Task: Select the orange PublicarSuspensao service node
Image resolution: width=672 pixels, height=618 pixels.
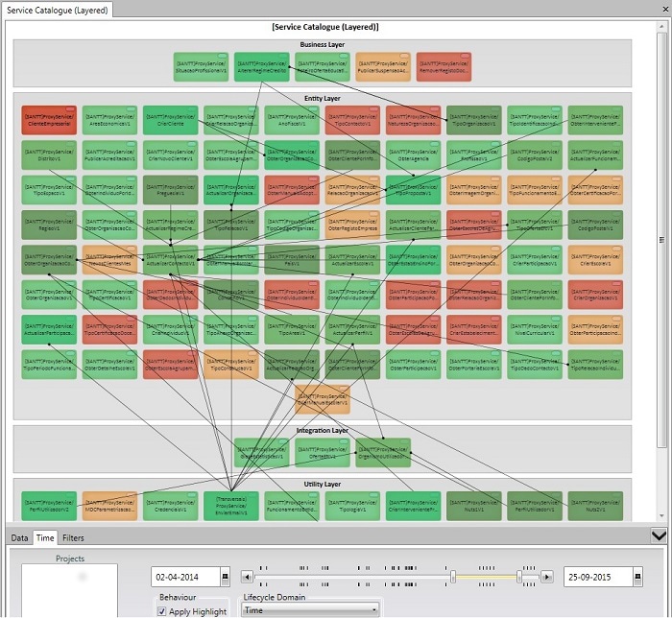Action: tap(383, 67)
